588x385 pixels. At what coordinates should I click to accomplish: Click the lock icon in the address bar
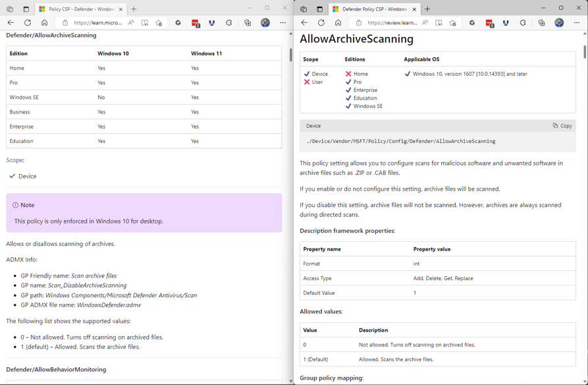(65, 22)
